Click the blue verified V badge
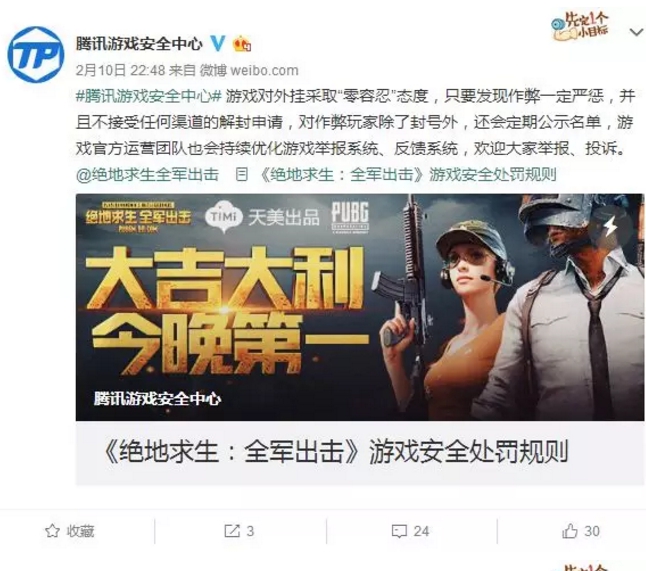Viewport: 646px width, 571px height. [218, 43]
